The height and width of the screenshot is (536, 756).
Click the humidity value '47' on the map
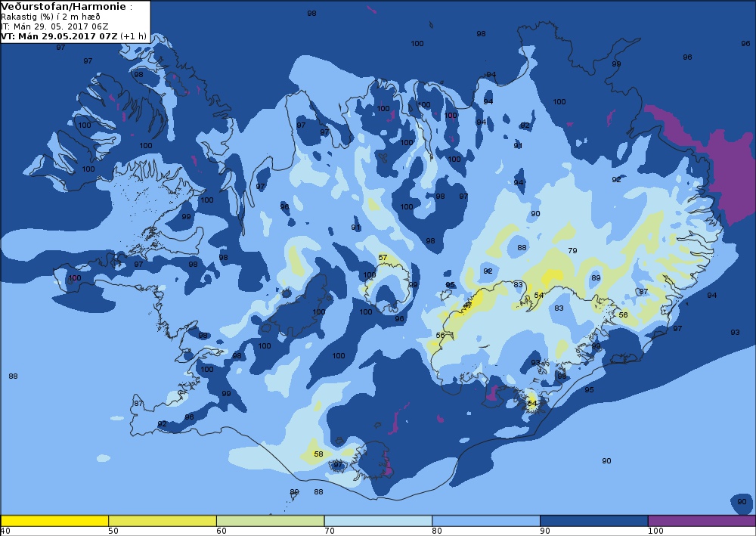467,305
